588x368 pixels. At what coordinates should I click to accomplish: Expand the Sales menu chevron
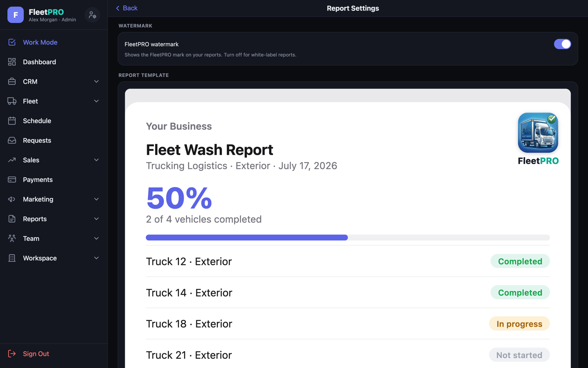(96, 160)
